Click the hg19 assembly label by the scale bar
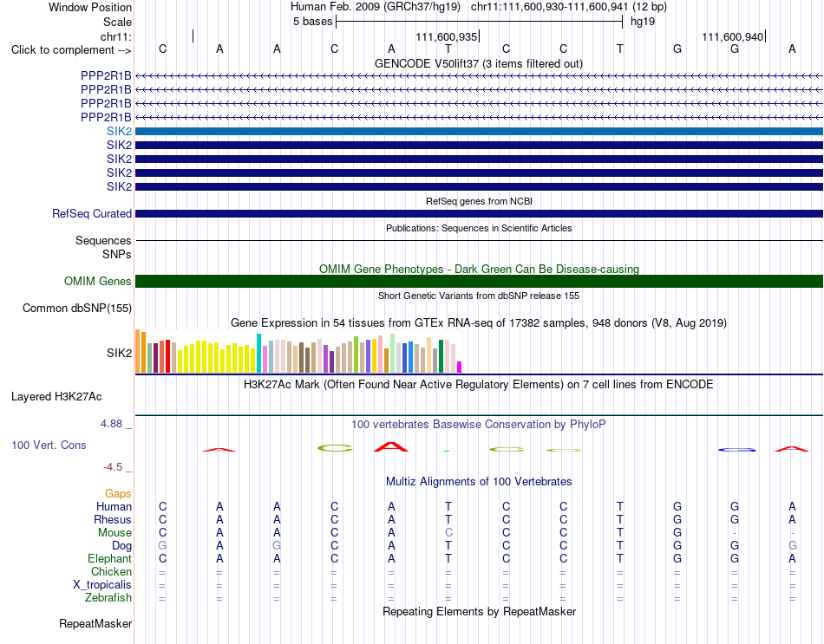Image resolution: width=824 pixels, height=644 pixels. click(x=643, y=22)
